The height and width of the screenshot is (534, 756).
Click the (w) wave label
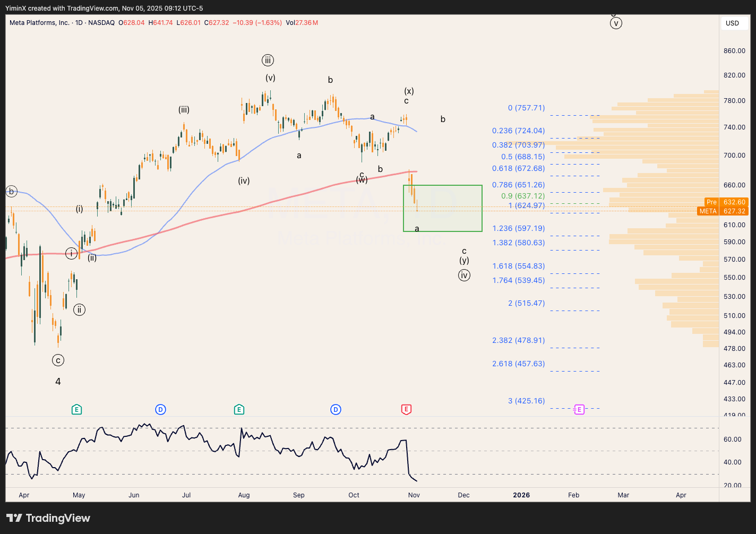[x=362, y=180]
